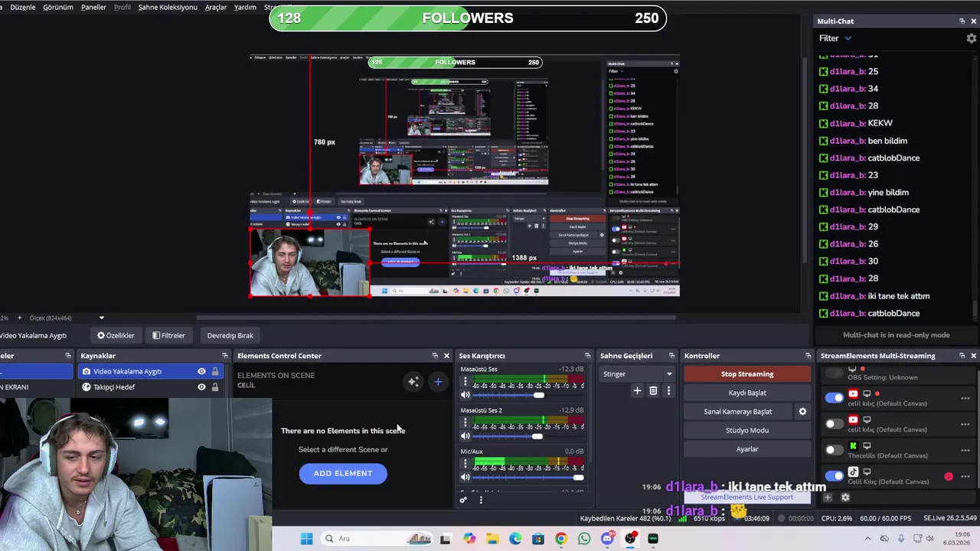
Task: Hide the Video Yakalama Aygıtı source
Action: [201, 372]
